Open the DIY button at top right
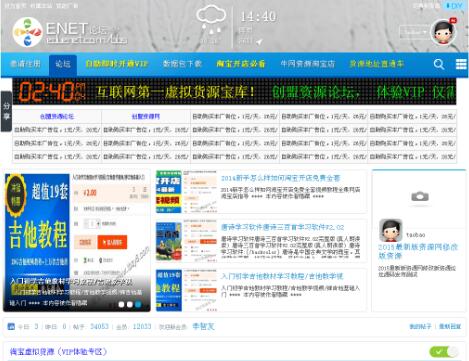The width and height of the screenshot is (469, 361). click(x=454, y=6)
